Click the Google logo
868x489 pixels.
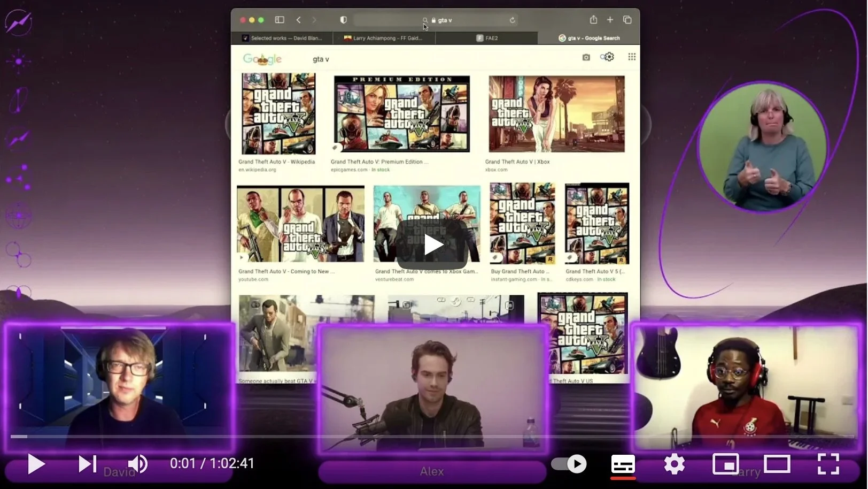coord(262,59)
